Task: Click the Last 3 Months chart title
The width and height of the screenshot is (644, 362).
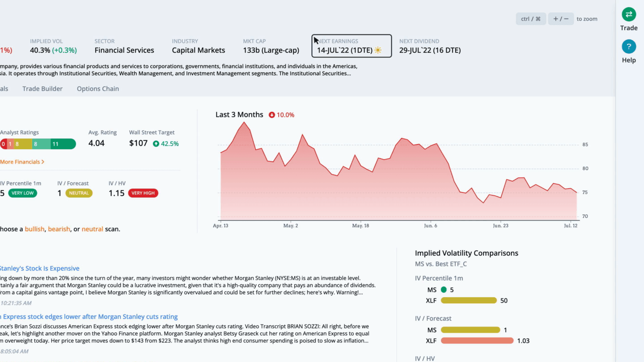Action: [x=239, y=114]
